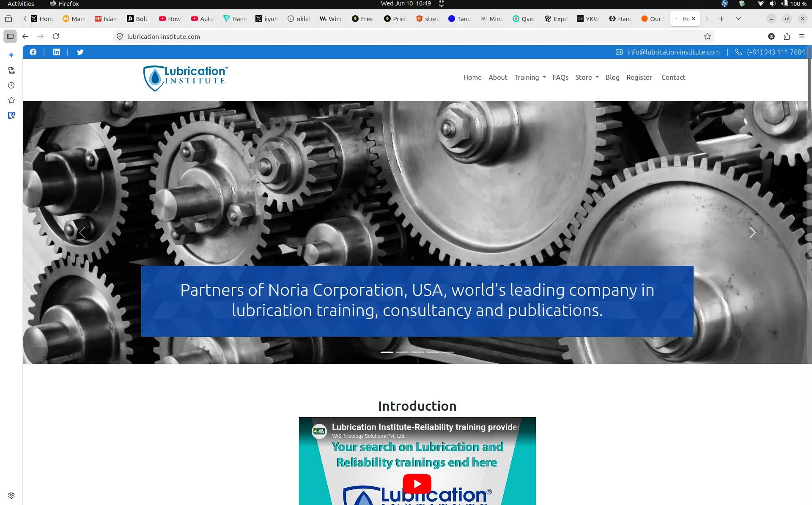
Task: Open the FAQs nav link
Action: 560,77
